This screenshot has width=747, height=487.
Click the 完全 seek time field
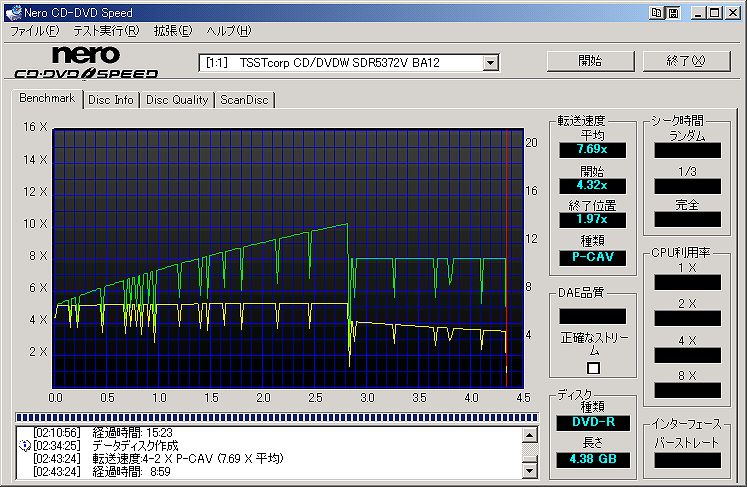click(x=687, y=219)
